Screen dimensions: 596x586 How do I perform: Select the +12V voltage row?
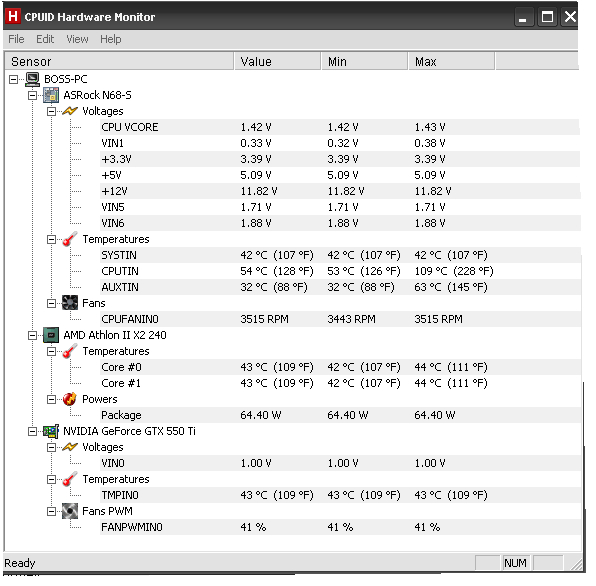point(340,191)
